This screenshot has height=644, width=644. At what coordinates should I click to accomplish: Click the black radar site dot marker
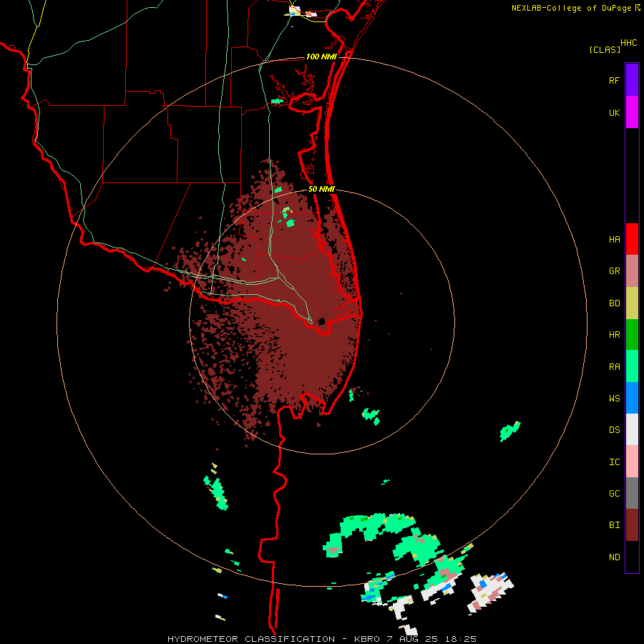(x=321, y=321)
